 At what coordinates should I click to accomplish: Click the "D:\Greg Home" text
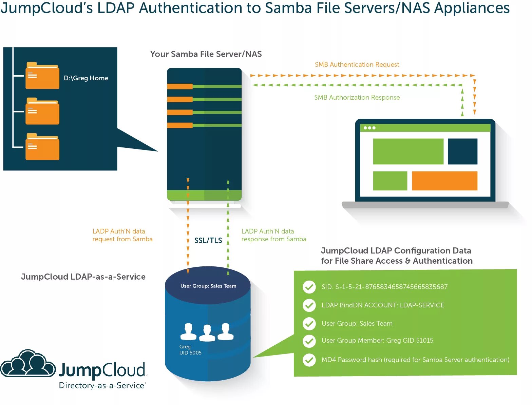click(86, 78)
